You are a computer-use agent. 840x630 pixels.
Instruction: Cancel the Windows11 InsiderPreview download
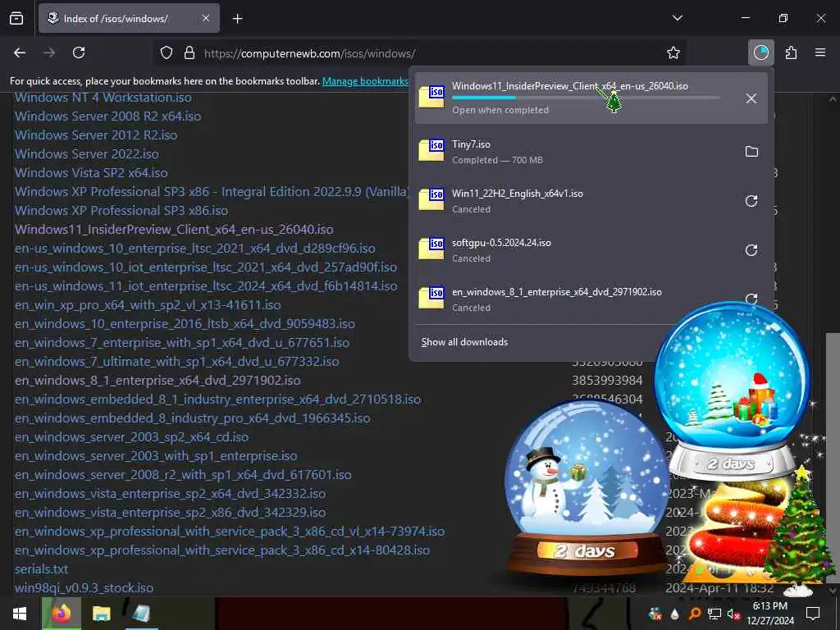point(751,98)
